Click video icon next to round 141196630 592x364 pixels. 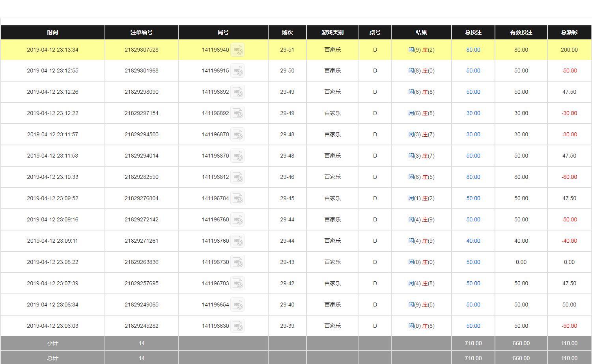coord(237,326)
